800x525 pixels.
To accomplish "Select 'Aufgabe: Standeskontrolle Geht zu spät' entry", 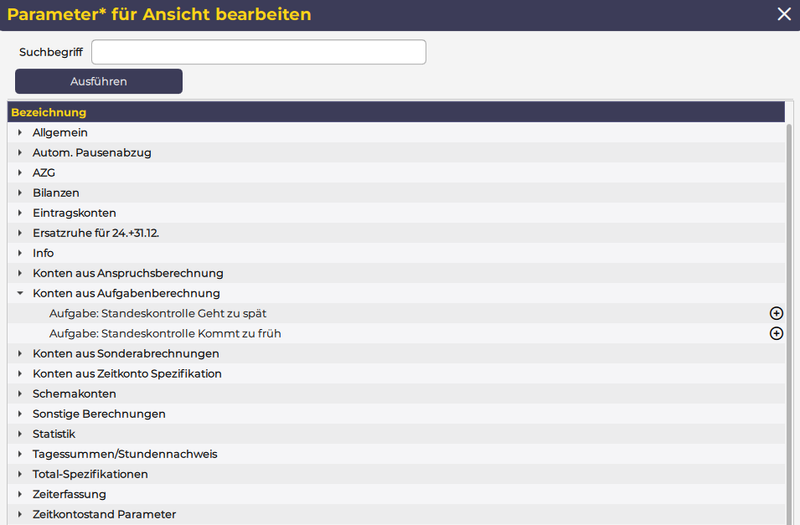I will (157, 313).
